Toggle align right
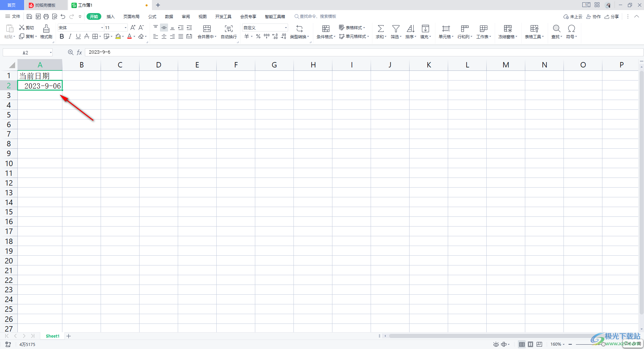Image resolution: width=644 pixels, height=349 pixels. tap(172, 36)
